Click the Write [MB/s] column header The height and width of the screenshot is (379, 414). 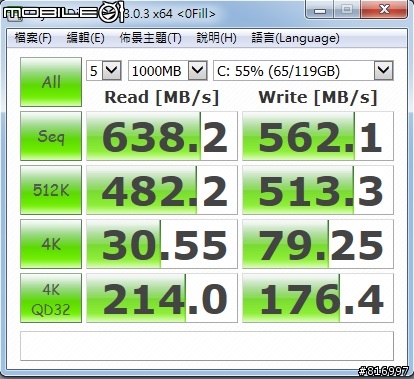click(318, 98)
